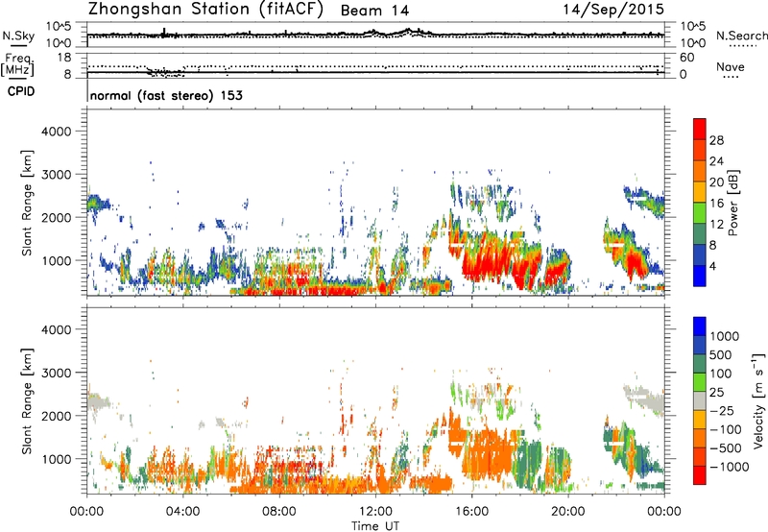Screen dimensions: 768x532
Task: Click the 'CPID' label
Action: coord(20,91)
